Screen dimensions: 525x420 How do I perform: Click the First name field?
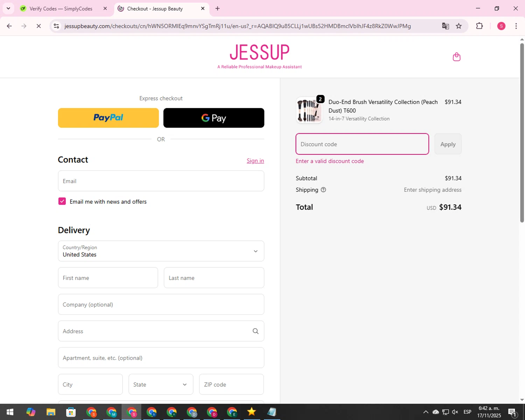(108, 278)
